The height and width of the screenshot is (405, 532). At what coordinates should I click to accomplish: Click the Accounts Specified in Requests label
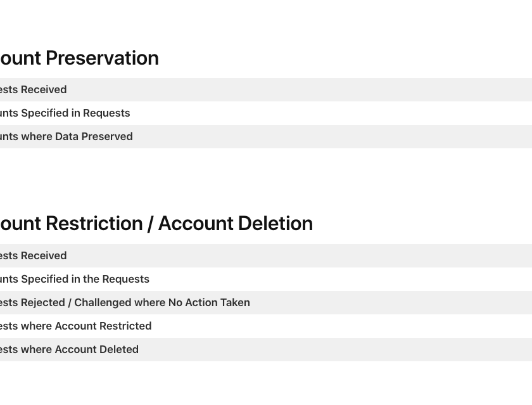(65, 113)
